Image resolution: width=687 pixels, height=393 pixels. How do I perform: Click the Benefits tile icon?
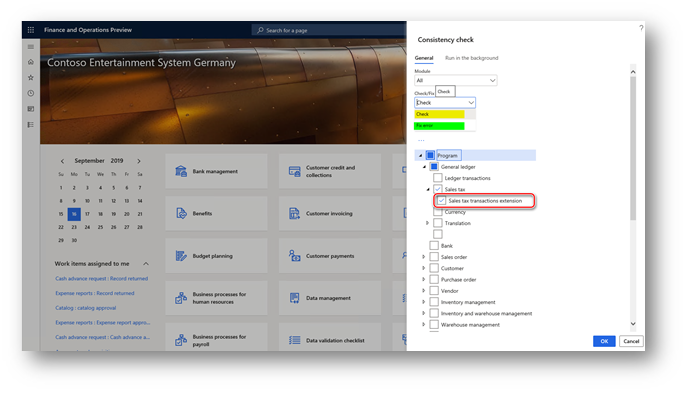pos(181,213)
